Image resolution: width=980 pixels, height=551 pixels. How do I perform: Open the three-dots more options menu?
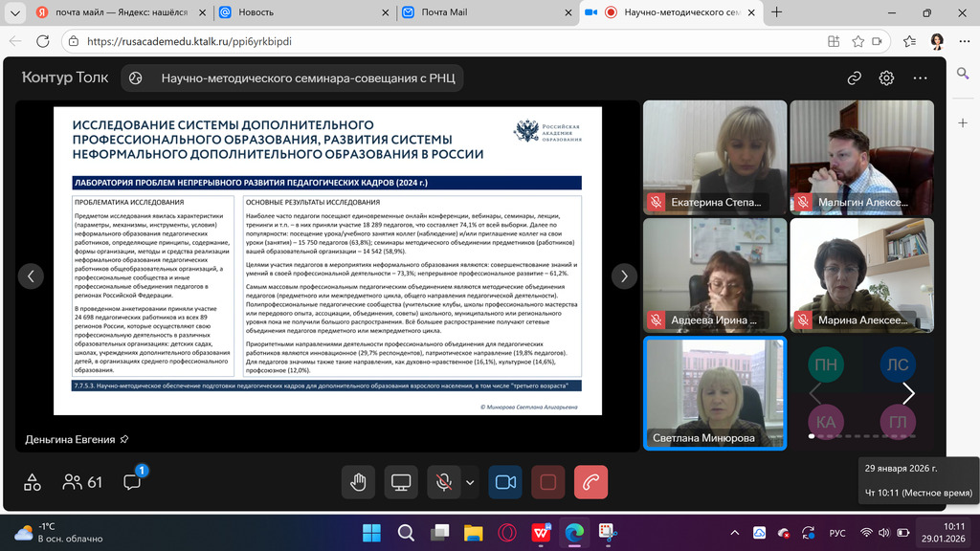pyautogui.click(x=920, y=78)
